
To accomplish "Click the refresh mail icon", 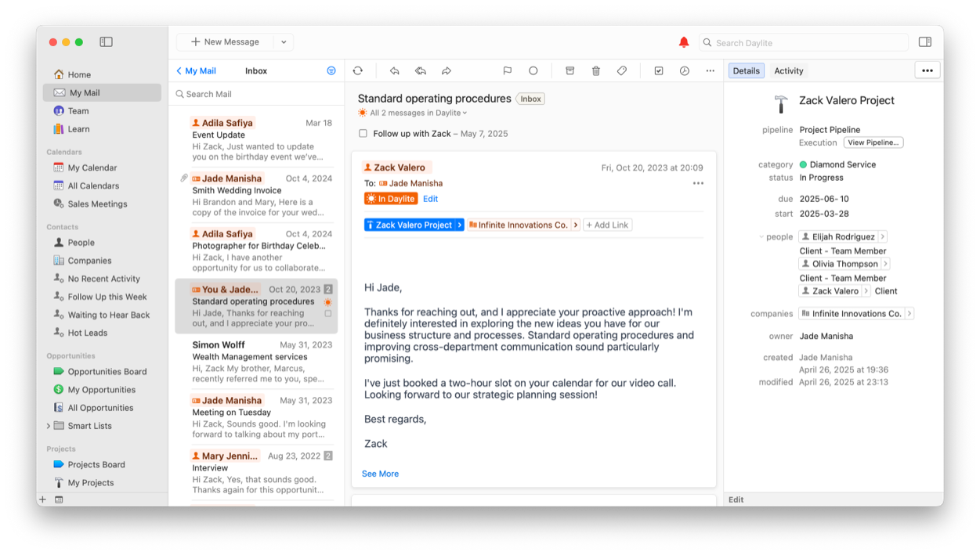I will click(358, 70).
